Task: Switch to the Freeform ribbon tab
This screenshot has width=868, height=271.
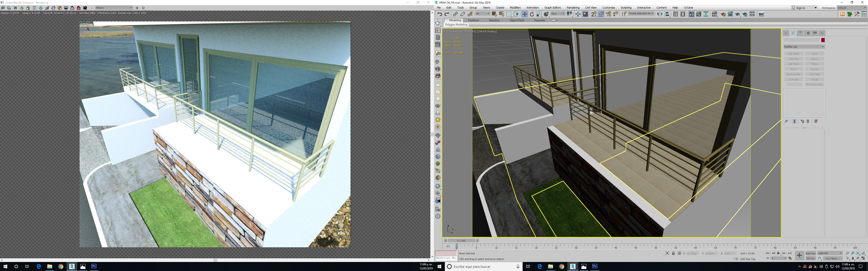Action: [x=473, y=20]
